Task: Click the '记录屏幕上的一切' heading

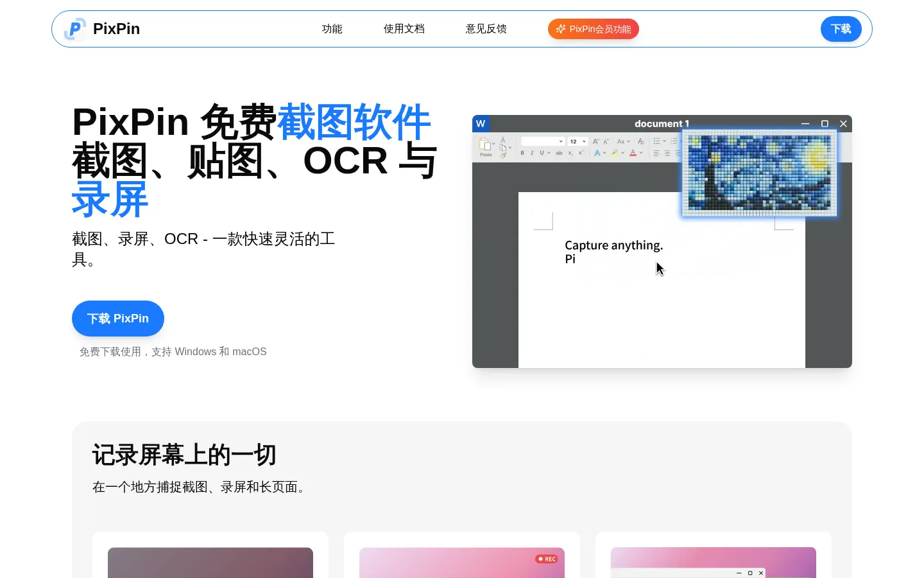Action: click(184, 455)
